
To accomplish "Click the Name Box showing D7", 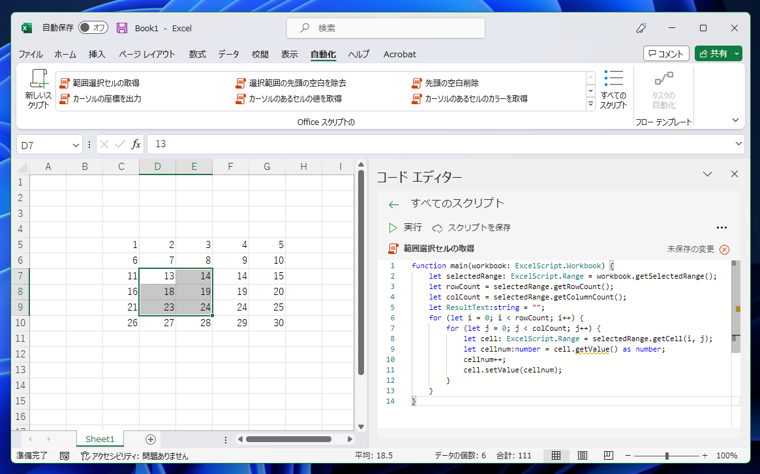I will coord(44,145).
